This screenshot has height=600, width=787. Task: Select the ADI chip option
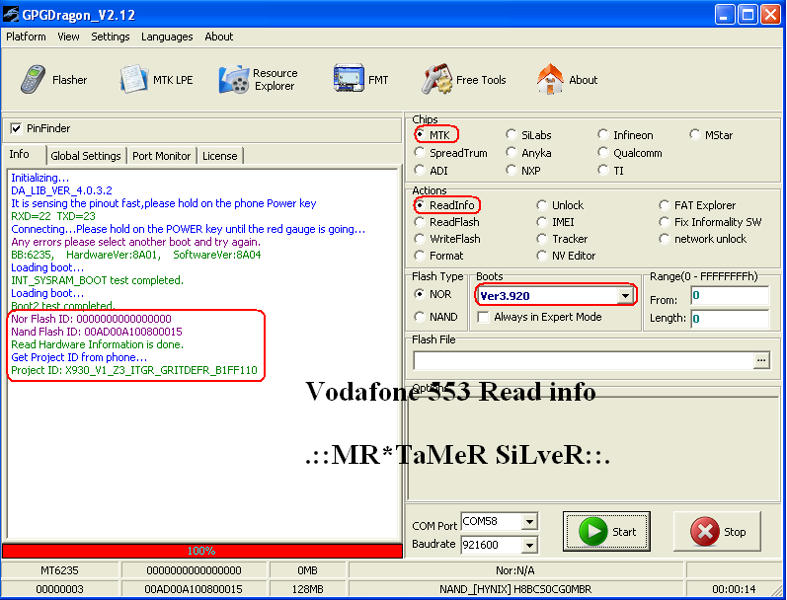[x=420, y=170]
